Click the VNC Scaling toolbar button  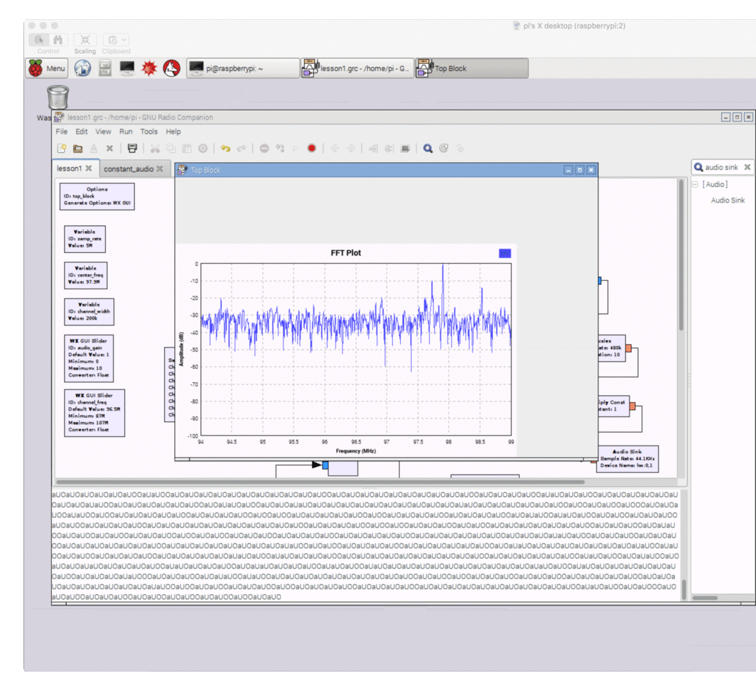point(85,44)
